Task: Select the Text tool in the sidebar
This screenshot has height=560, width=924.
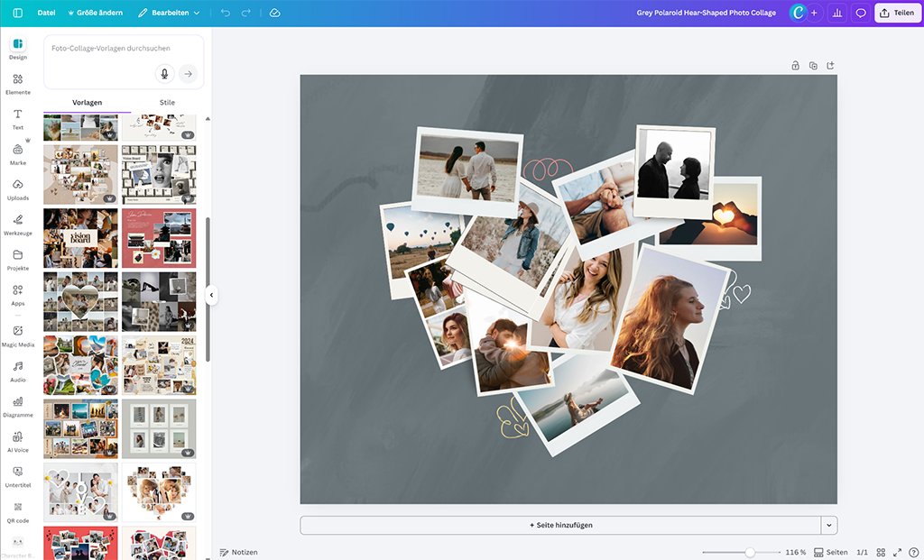Action: tap(17, 117)
